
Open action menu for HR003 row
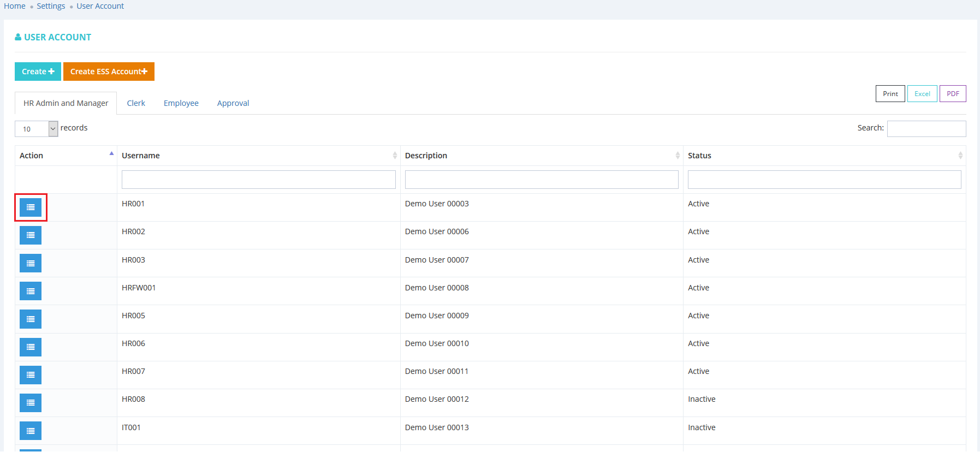(x=31, y=264)
